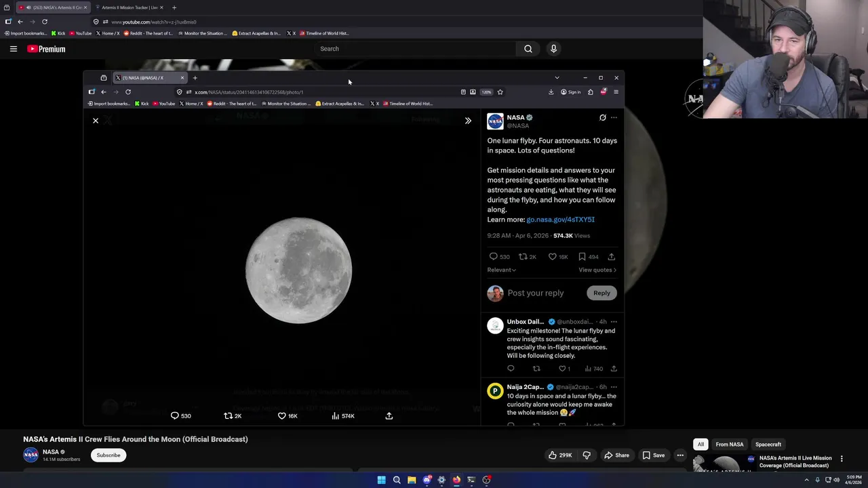
Task: Open new tab in the YouTube browser window
Action: click(174, 7)
